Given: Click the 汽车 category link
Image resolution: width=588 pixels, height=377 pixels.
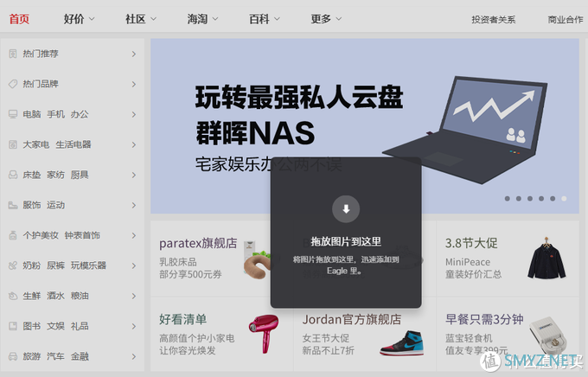Looking at the screenshot, I should point(56,356).
